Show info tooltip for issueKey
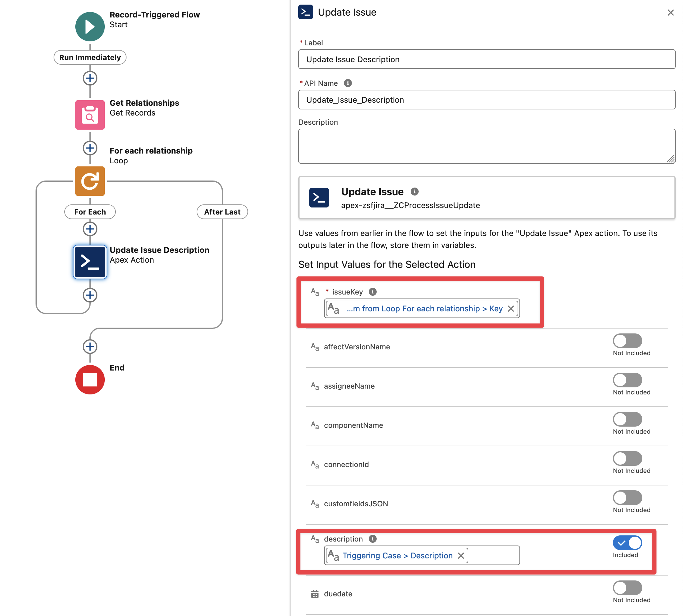This screenshot has width=683, height=616. [372, 292]
